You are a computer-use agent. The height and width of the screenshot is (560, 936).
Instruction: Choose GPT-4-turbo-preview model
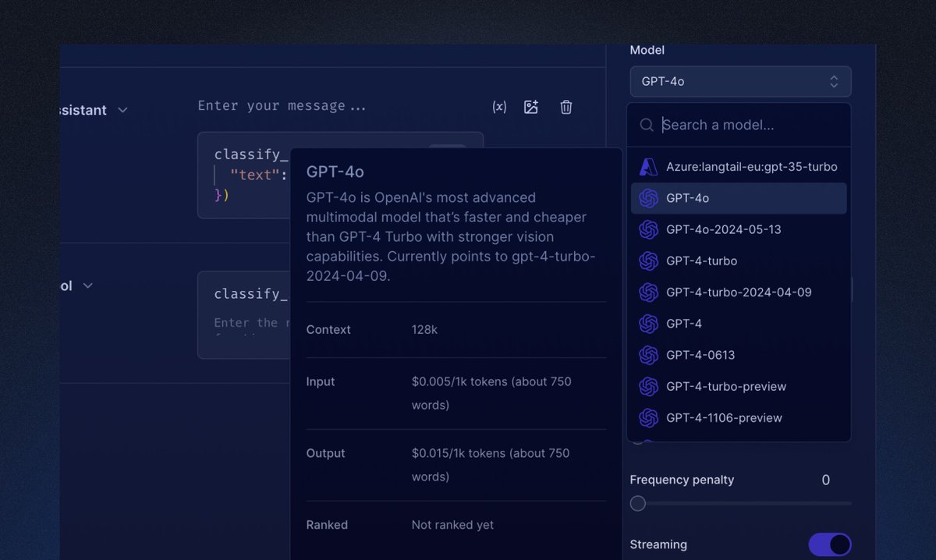click(739, 386)
